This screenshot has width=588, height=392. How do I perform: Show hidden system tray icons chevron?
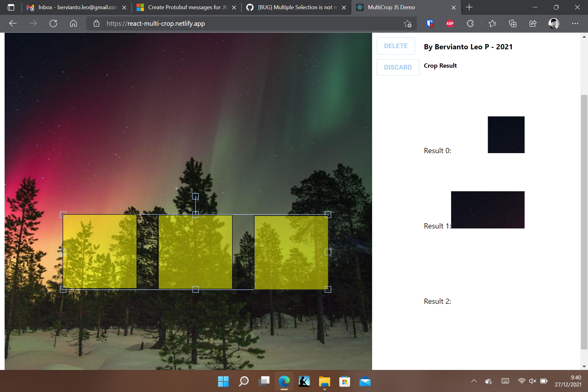[x=474, y=381]
